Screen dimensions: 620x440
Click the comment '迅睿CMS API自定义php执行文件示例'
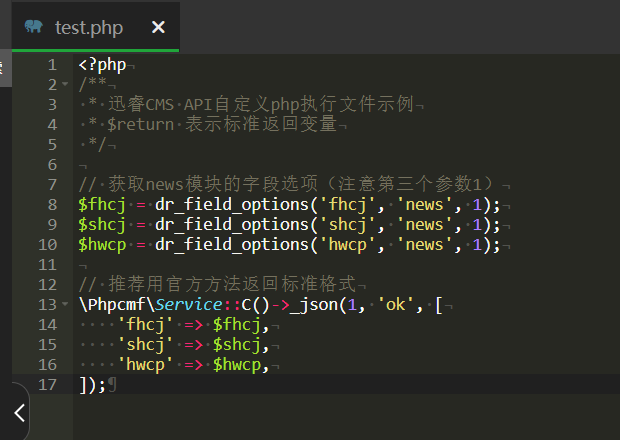pyautogui.click(x=261, y=104)
